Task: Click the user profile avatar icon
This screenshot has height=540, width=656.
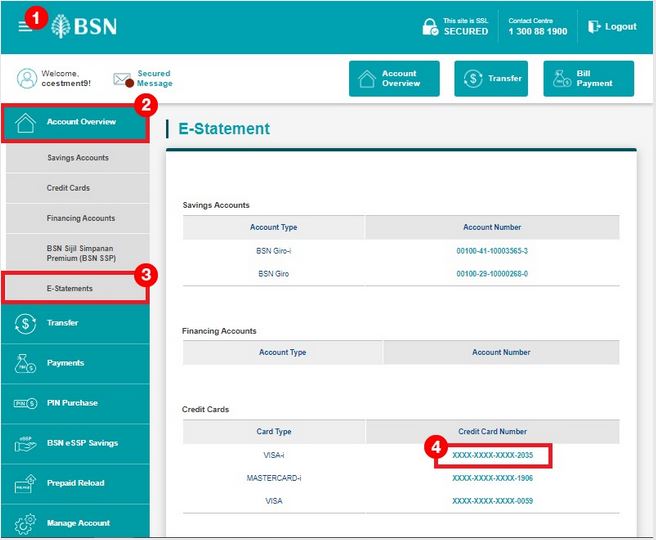Action: coord(27,79)
